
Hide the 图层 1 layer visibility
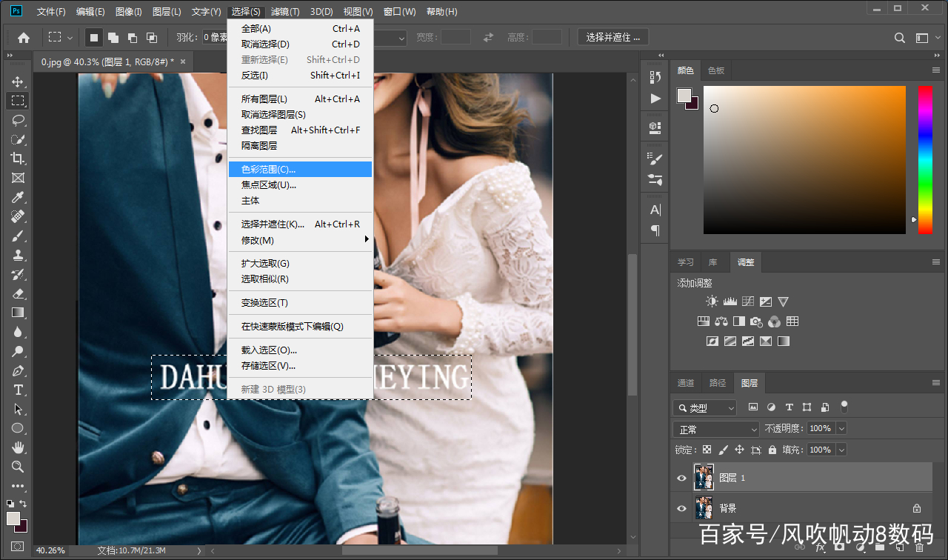[x=681, y=478]
